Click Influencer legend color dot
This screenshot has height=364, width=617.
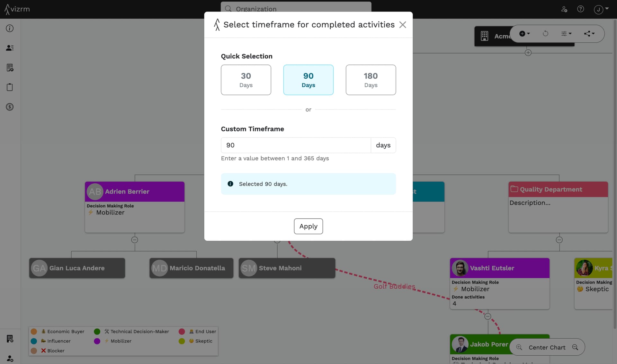coord(34,341)
